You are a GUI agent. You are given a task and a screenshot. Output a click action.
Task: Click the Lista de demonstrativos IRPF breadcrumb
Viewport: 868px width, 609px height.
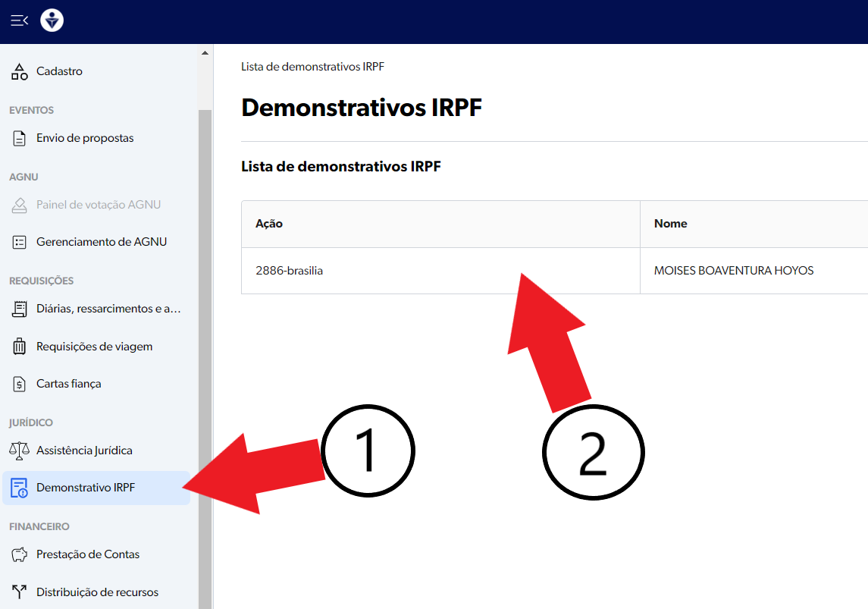coord(312,67)
